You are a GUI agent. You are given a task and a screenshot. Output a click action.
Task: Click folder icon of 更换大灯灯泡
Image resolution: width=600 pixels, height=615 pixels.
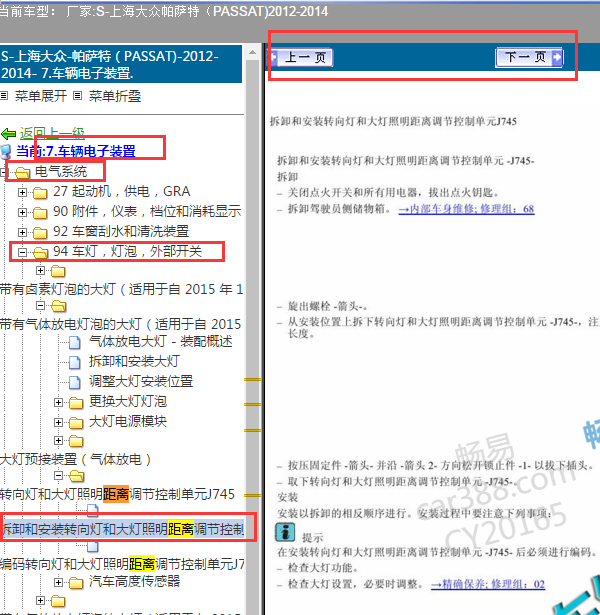point(76,403)
